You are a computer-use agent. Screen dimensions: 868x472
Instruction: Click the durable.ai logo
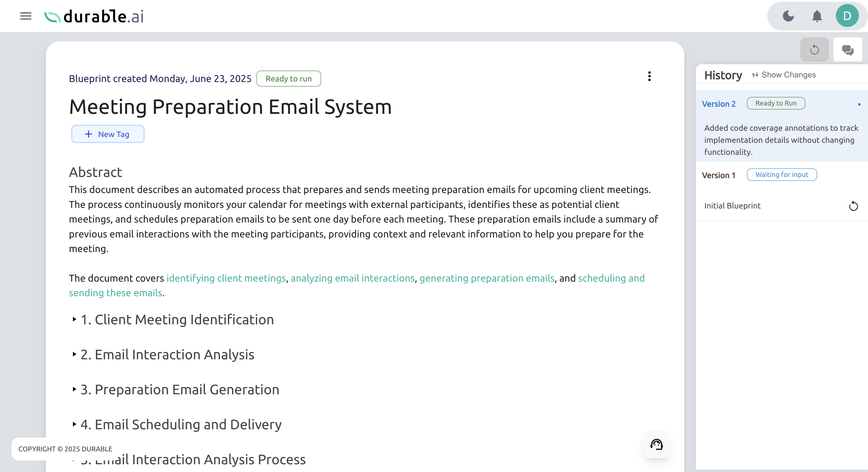point(94,16)
